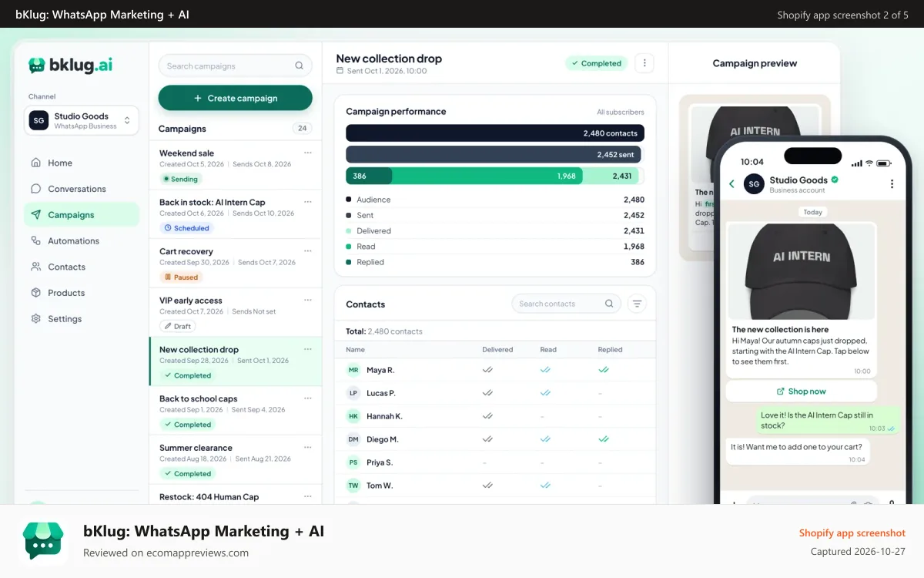Screen dimensions: 924x578
Task: Click the Search contacts field
Action: pos(566,304)
